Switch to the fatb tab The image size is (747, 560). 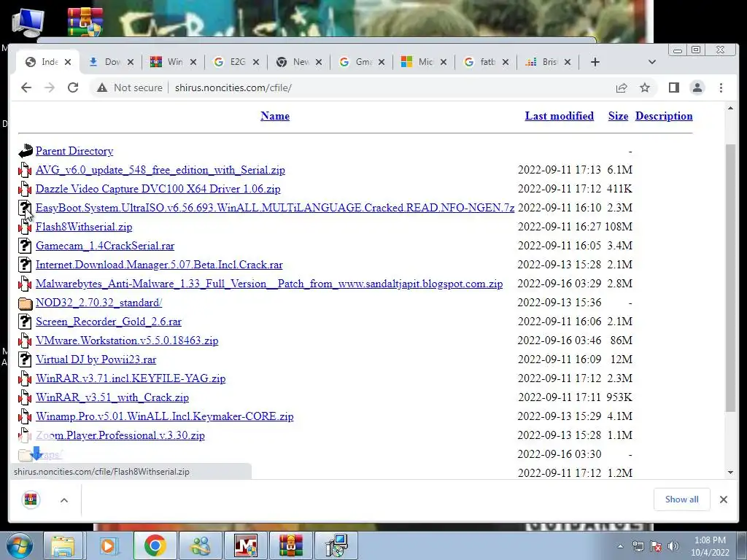coord(485,62)
